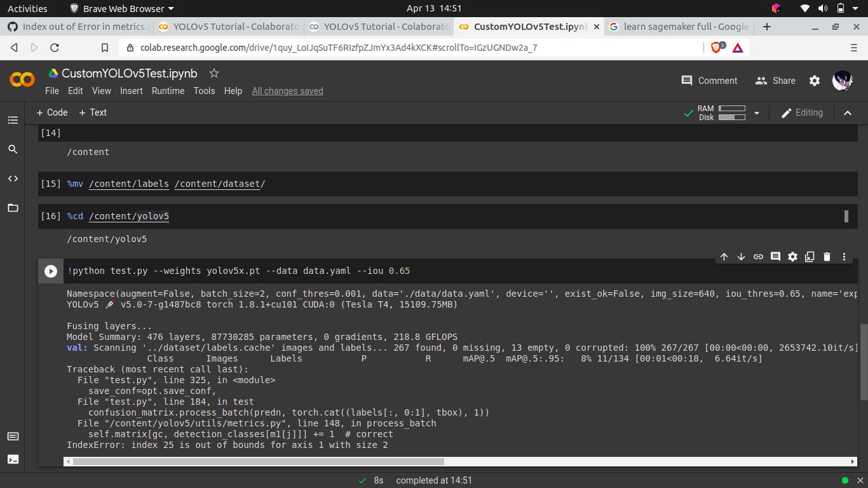
Task: Add a new Text cell
Action: pos(93,112)
